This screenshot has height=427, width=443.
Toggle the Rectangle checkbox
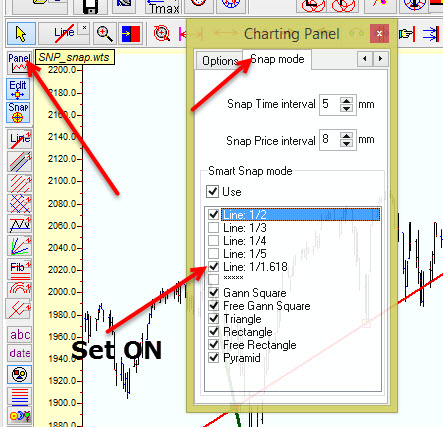213,332
